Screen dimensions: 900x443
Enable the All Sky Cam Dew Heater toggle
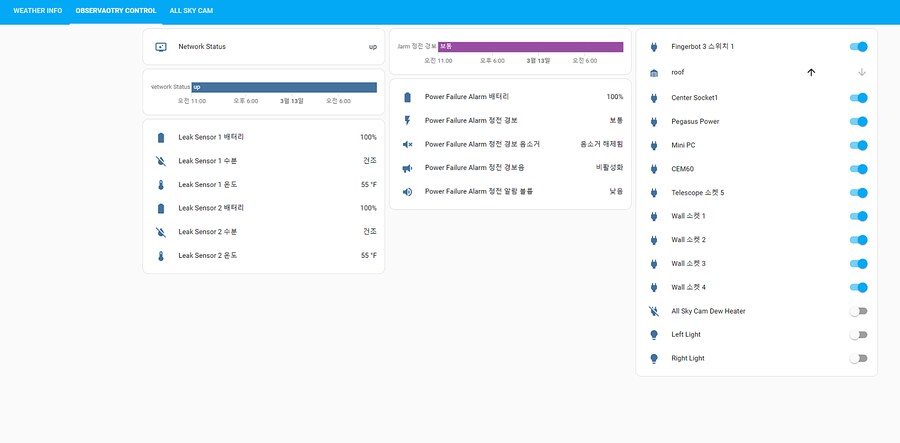(x=858, y=311)
